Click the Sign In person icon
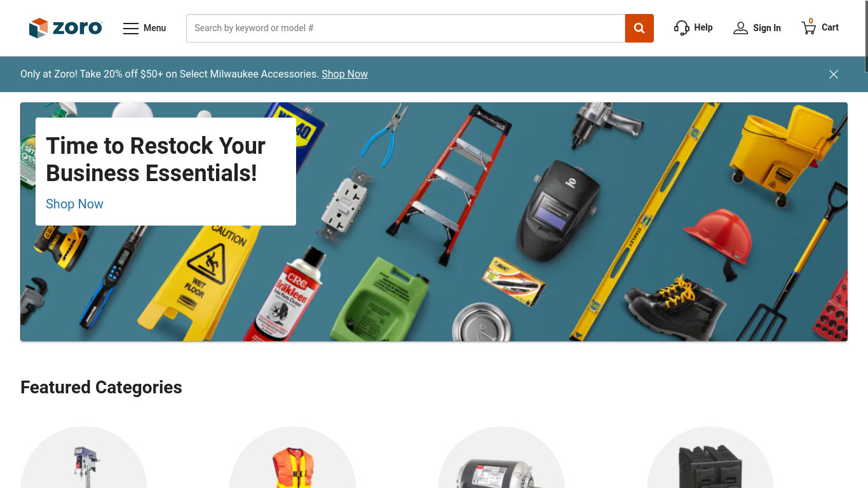The image size is (868, 488). tap(740, 28)
